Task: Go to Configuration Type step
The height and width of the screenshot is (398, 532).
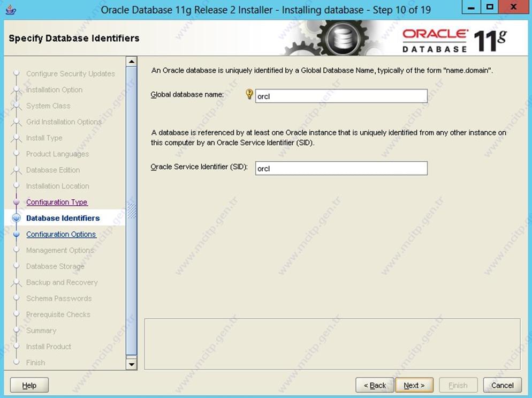Action: point(57,202)
